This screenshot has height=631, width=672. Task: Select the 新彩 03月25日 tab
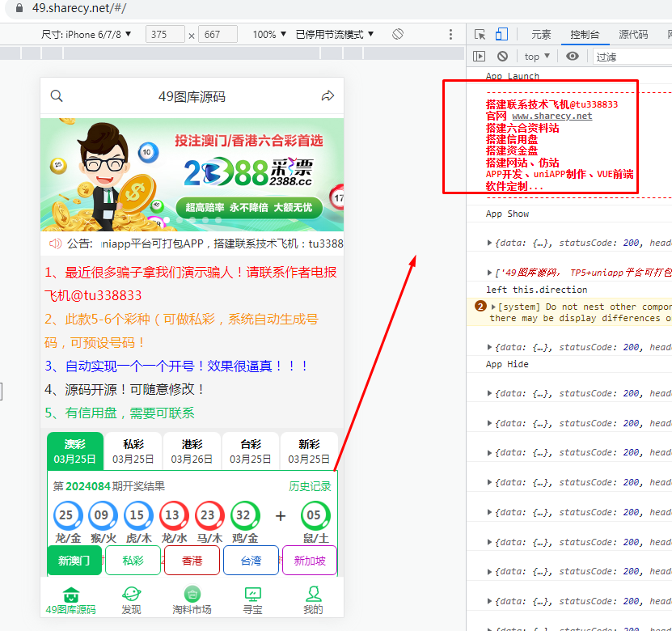309,451
